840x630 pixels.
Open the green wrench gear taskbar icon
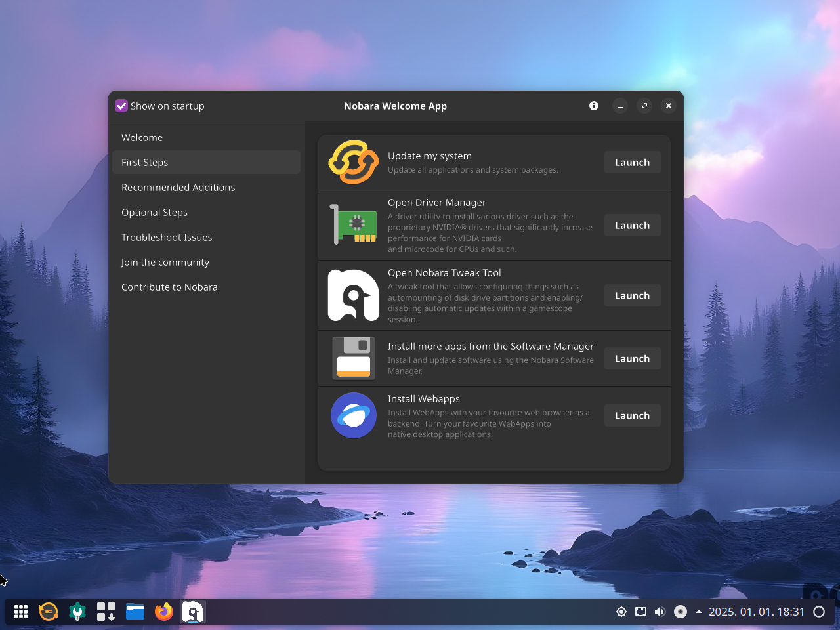click(x=77, y=612)
